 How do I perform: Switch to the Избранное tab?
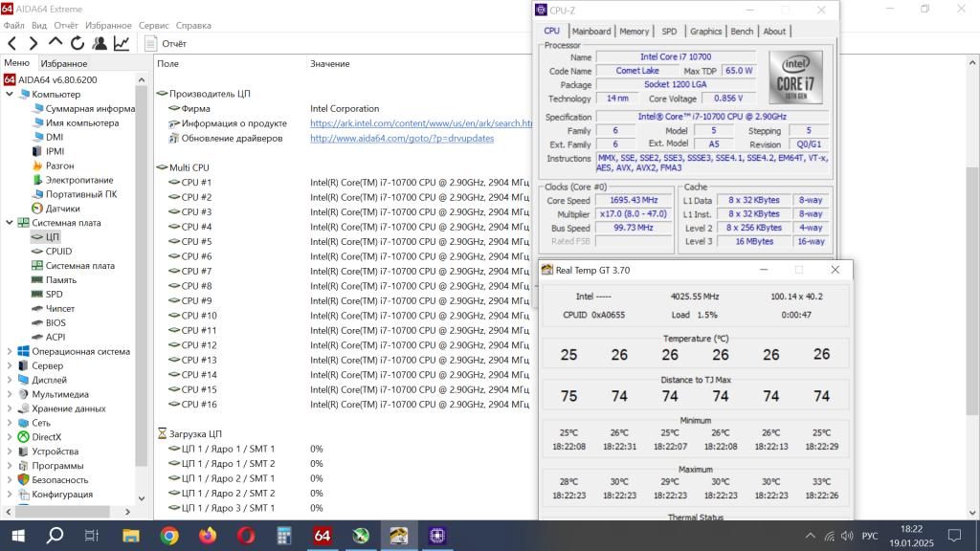click(64, 63)
